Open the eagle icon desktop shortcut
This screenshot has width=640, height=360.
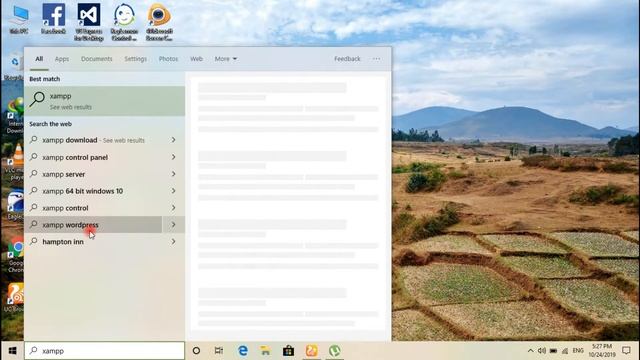pos(16,205)
